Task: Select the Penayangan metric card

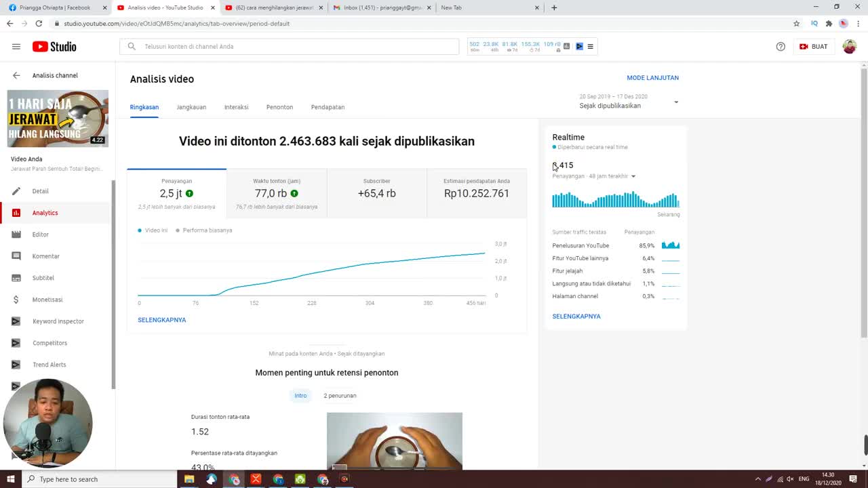Action: [176, 193]
